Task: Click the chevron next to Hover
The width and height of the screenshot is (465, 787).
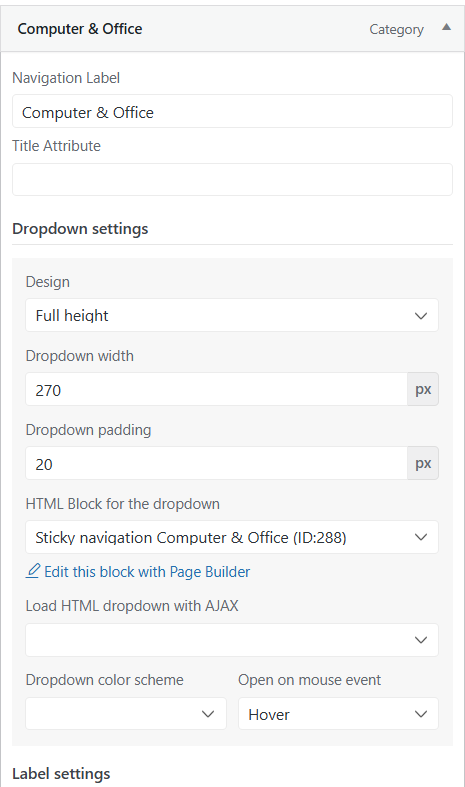Action: tap(421, 714)
